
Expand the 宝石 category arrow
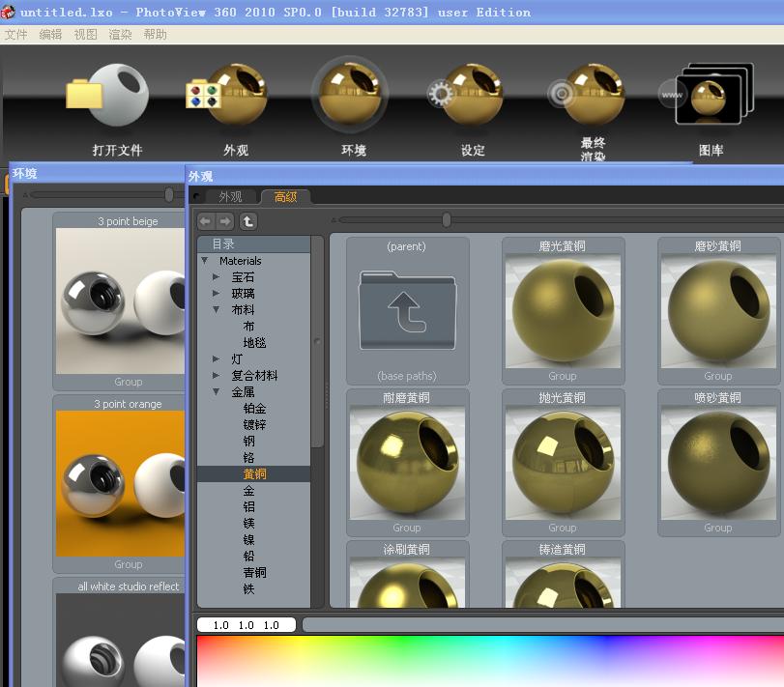click(216, 276)
